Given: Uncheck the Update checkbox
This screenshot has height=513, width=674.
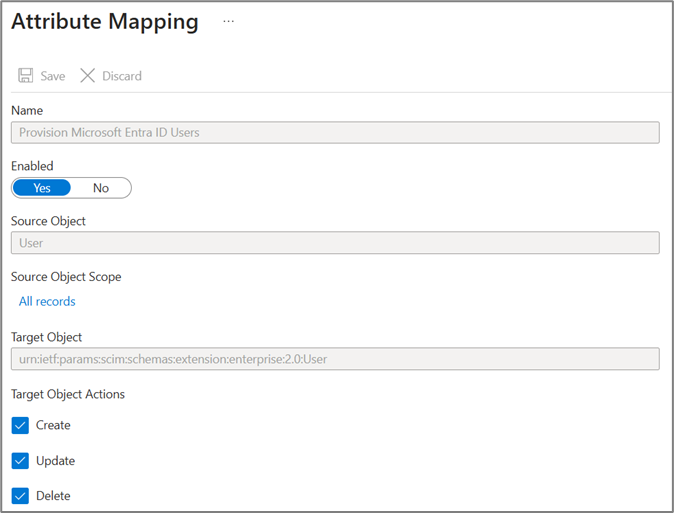Looking at the screenshot, I should [20, 461].
